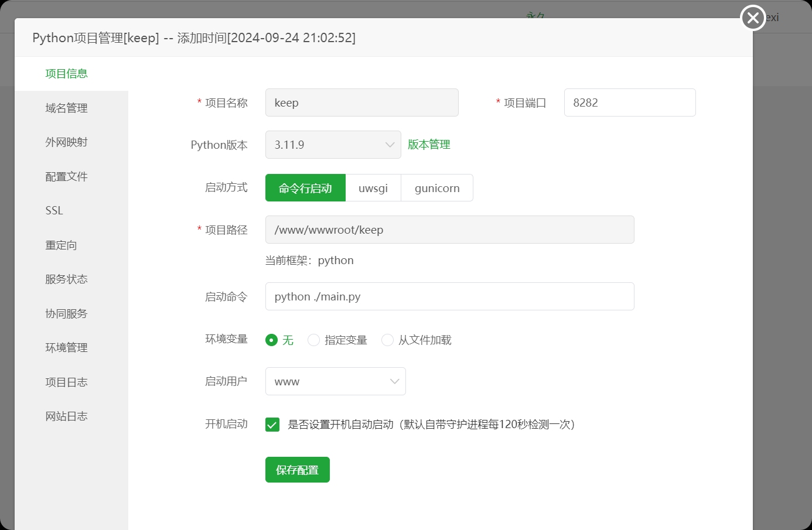
Task: Open the 项目信息 tab
Action: [71, 74]
